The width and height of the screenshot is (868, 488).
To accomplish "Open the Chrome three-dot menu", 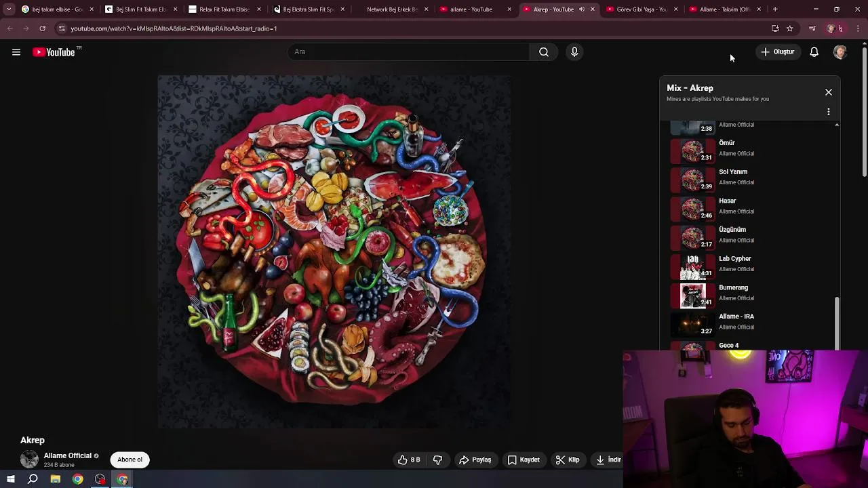I will coord(858,28).
